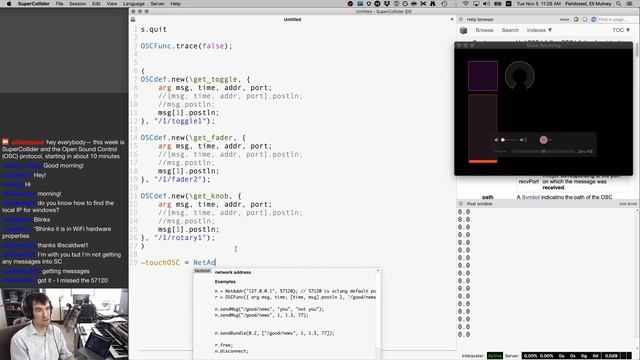Click the orange fader in recording
Viewport: 640px width, 360px height.
[483, 129]
